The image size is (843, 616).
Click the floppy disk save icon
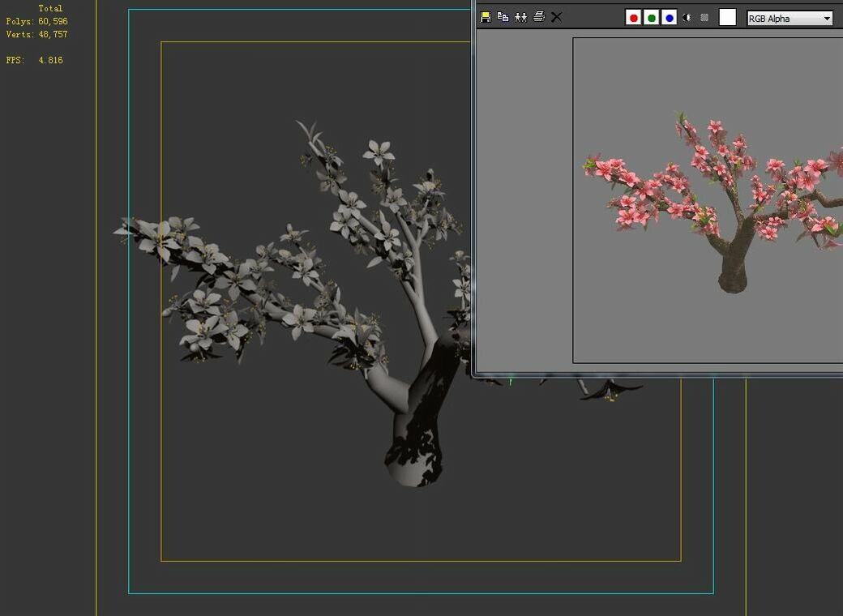486,17
